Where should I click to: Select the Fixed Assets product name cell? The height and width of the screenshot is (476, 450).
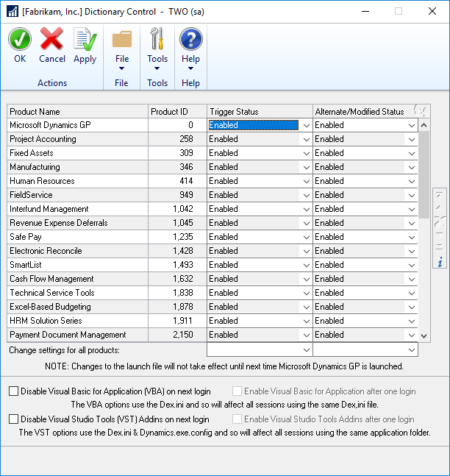click(78, 153)
